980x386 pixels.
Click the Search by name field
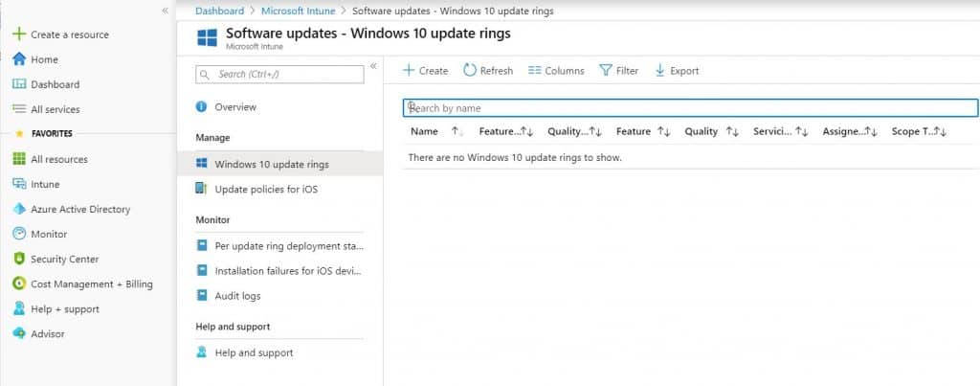point(690,108)
